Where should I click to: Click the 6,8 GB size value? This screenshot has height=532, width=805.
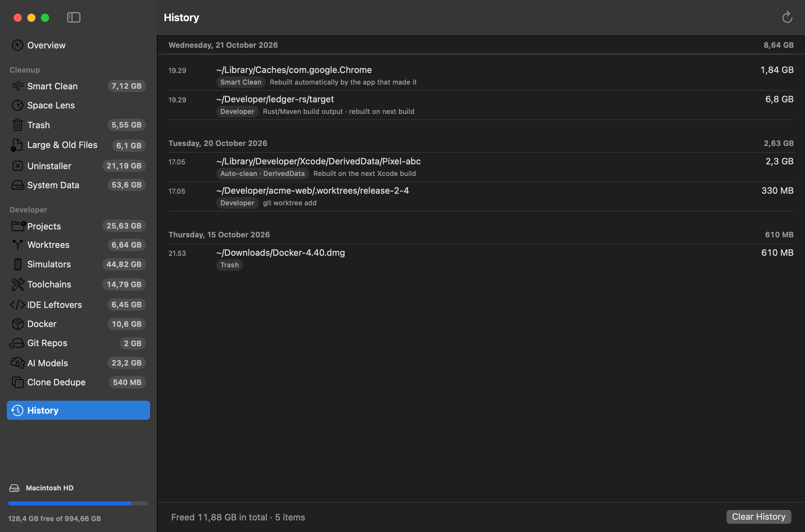(x=779, y=99)
